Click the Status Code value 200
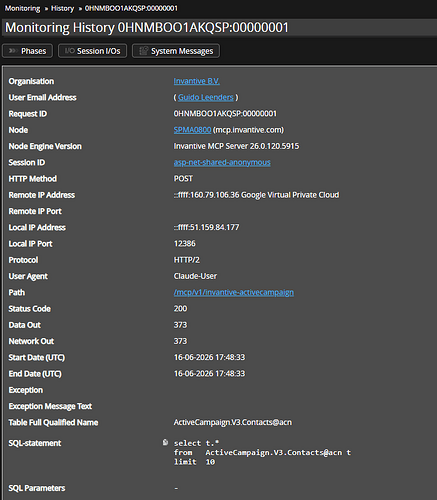The image size is (437, 500). coord(180,309)
